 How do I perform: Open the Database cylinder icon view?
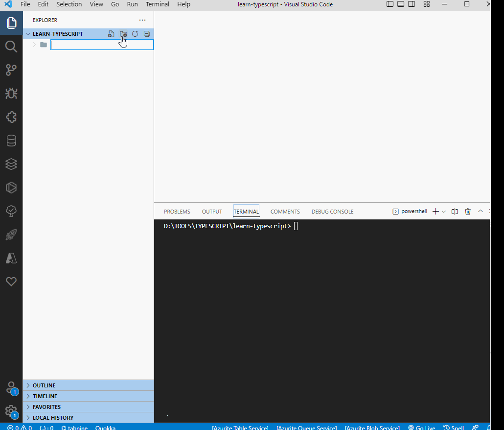(11, 141)
